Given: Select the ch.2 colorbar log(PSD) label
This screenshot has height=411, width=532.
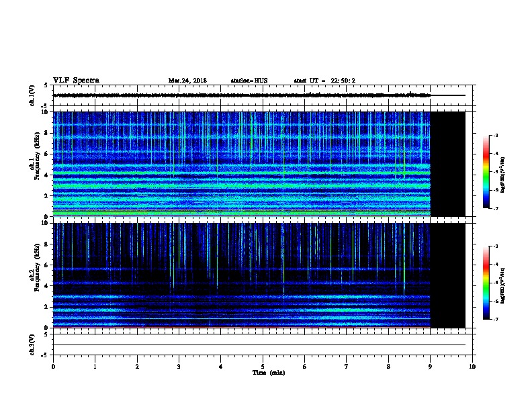Looking at the screenshot, I should [x=503, y=285].
